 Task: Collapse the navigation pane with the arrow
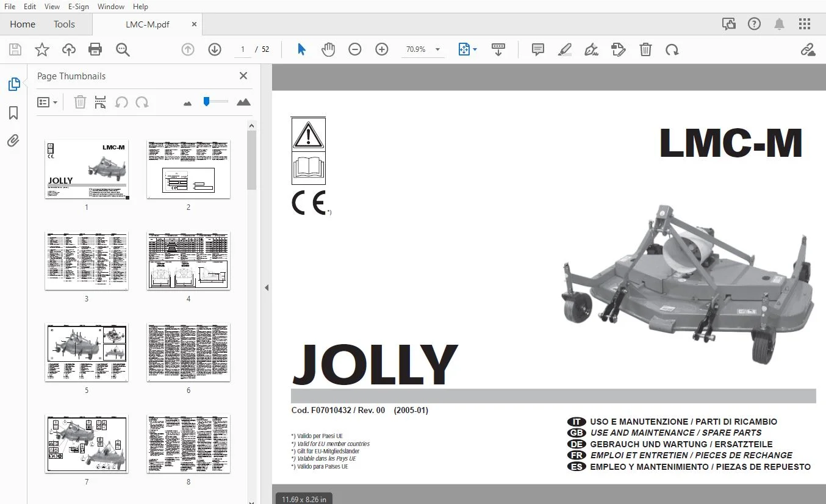267,287
